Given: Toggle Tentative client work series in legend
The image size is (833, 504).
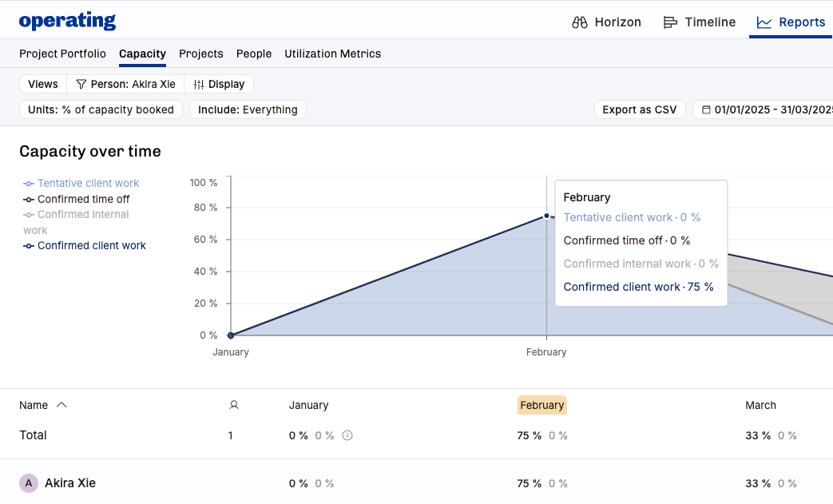Looking at the screenshot, I should click(x=88, y=184).
